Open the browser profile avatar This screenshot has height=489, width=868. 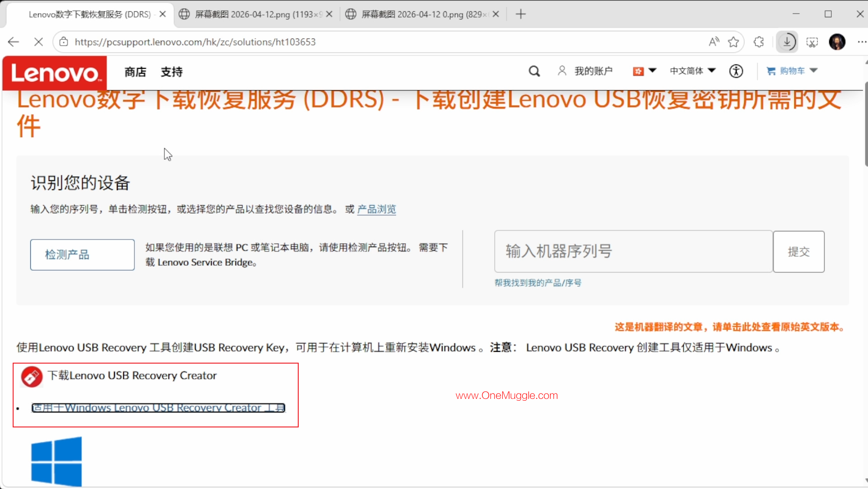(x=837, y=42)
